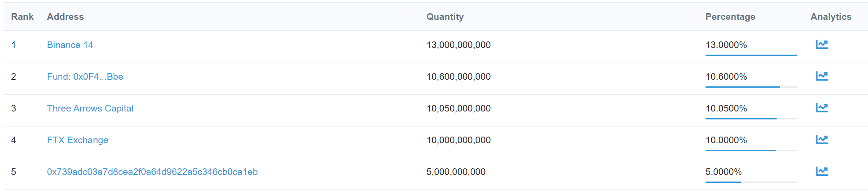Viewport: 868px width, 193px height.
Task: Click the 10,050,000,000 quantity value
Action: (x=458, y=108)
